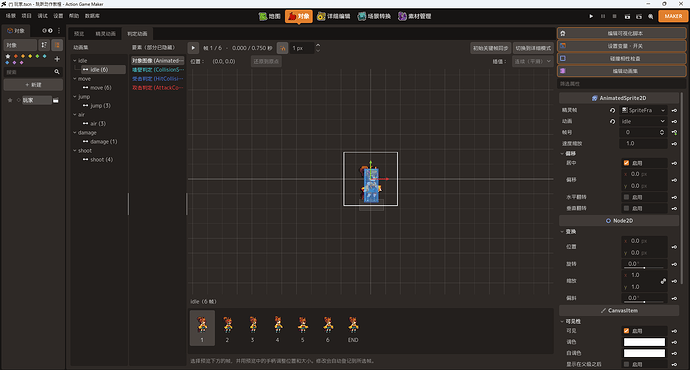This screenshot has height=370, width=690.
Task: Open the 详细编辑 detail editor
Action: 334,16
